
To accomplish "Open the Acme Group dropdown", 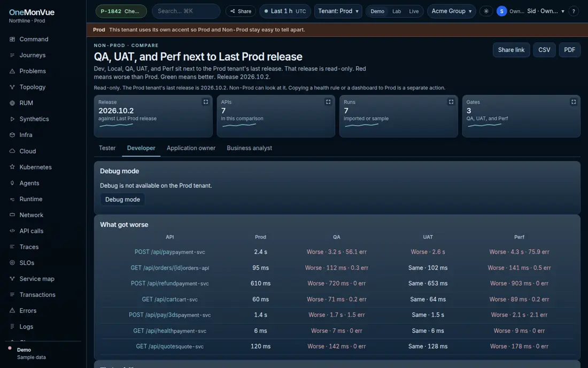I will pyautogui.click(x=452, y=11).
